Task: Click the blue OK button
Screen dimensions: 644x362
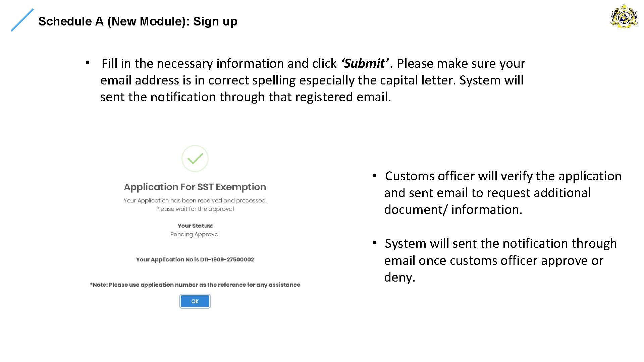Action: pos(195,301)
